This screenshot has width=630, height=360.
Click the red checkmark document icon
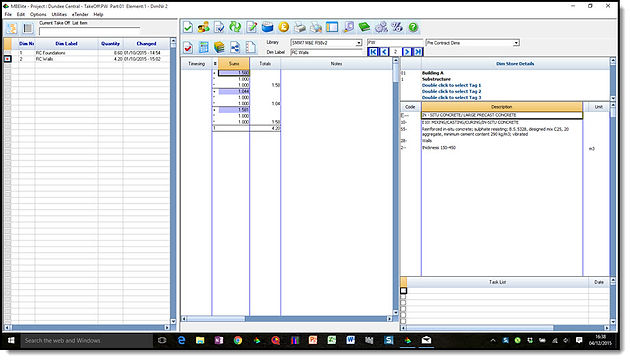(x=188, y=47)
